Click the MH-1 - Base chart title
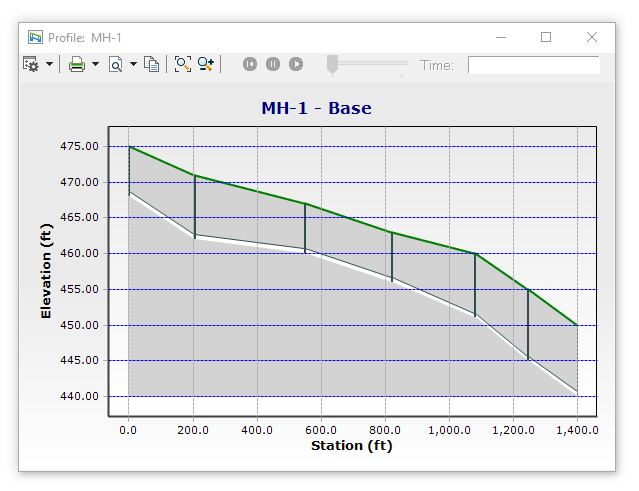Image resolution: width=639 pixels, height=491 pixels. tap(316, 108)
